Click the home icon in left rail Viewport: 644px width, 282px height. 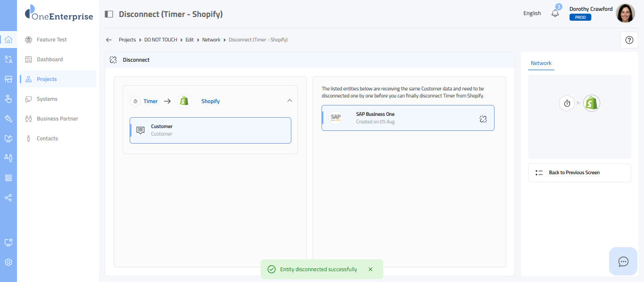click(8, 40)
